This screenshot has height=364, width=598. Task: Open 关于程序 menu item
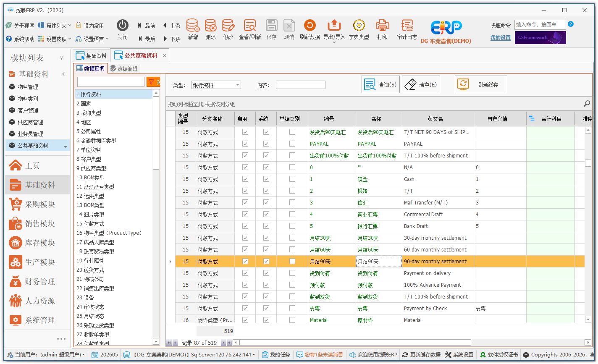click(x=20, y=26)
